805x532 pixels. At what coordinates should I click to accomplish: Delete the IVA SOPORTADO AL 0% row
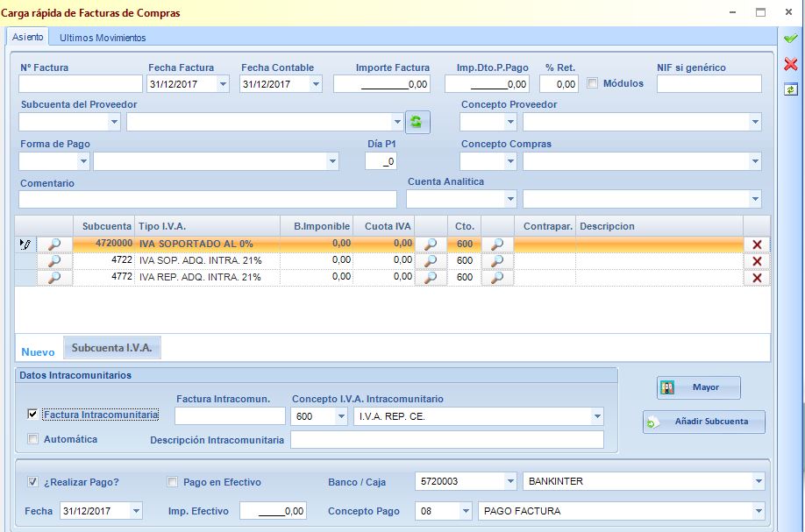(757, 245)
